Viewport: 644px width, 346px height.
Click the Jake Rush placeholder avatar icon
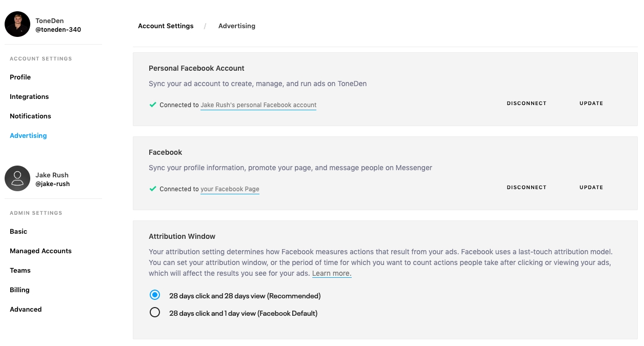[x=17, y=178]
